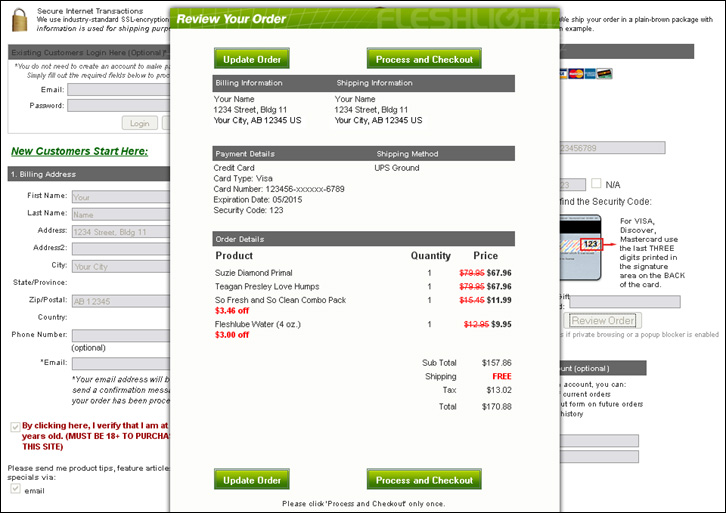Image resolution: width=726 pixels, height=513 pixels.
Task: Click the Total value $170.88
Action: pos(496,407)
